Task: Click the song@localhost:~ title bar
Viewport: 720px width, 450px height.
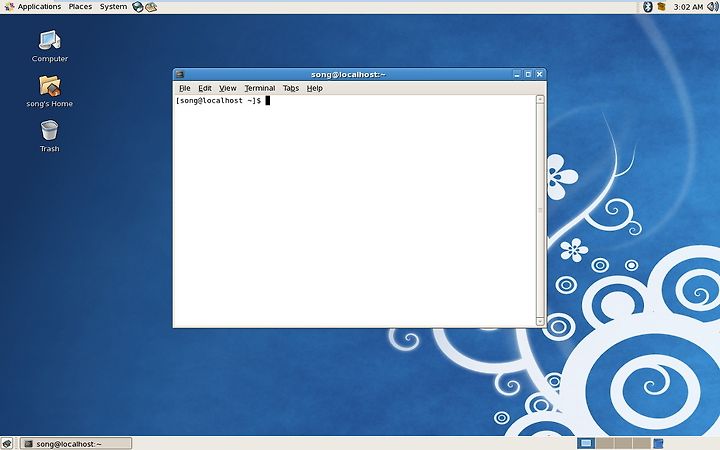Action: (348, 74)
